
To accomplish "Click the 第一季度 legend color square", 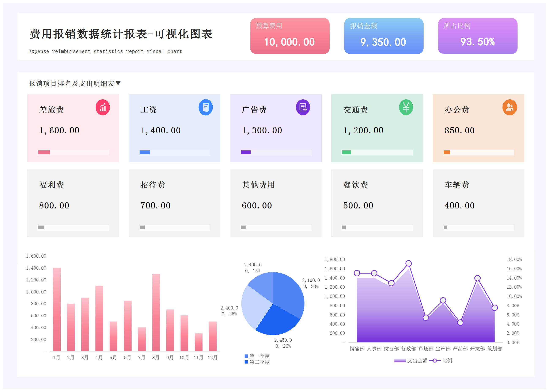I will pos(246,356).
